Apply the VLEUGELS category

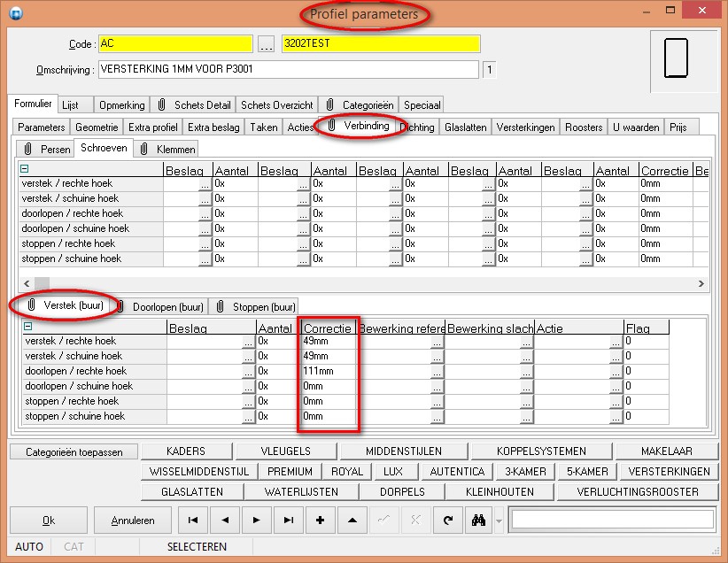click(286, 451)
